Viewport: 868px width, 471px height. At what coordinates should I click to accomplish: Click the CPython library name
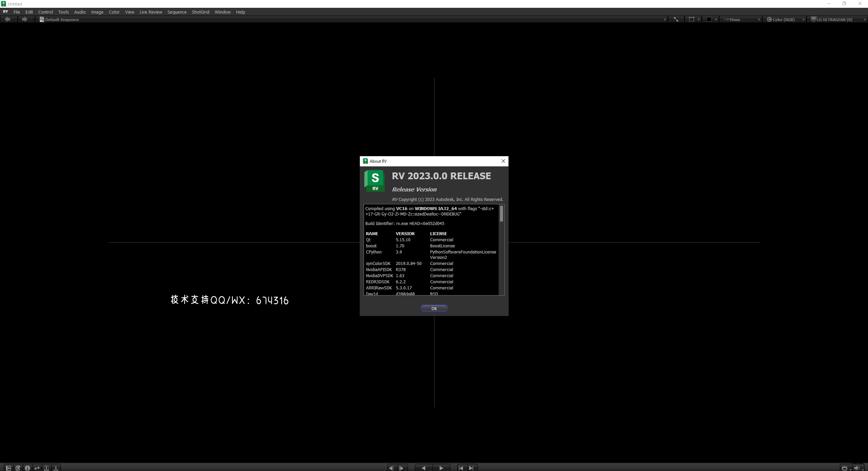(374, 252)
